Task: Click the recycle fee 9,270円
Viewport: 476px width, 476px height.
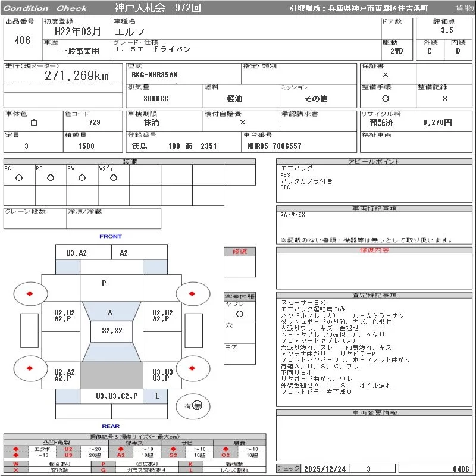Action: click(437, 123)
